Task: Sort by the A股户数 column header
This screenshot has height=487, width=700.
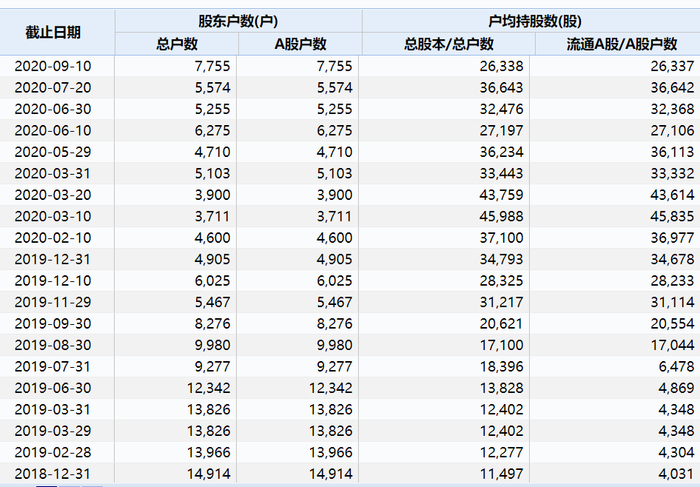Action: 300,44
